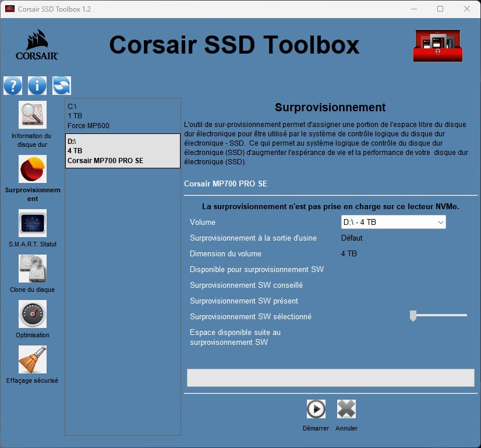Click the Défaut factory overprovisioning value
The width and height of the screenshot is (481, 448).
pyautogui.click(x=352, y=238)
